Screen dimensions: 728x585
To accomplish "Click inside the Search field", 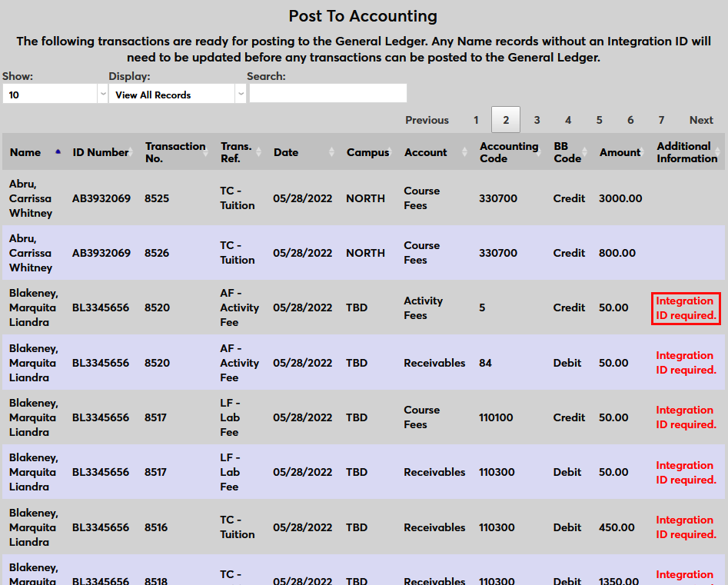I will tap(328, 93).
